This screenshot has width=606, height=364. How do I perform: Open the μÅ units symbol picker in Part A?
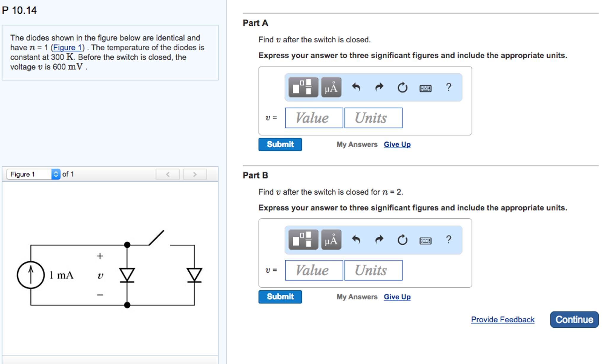point(331,87)
